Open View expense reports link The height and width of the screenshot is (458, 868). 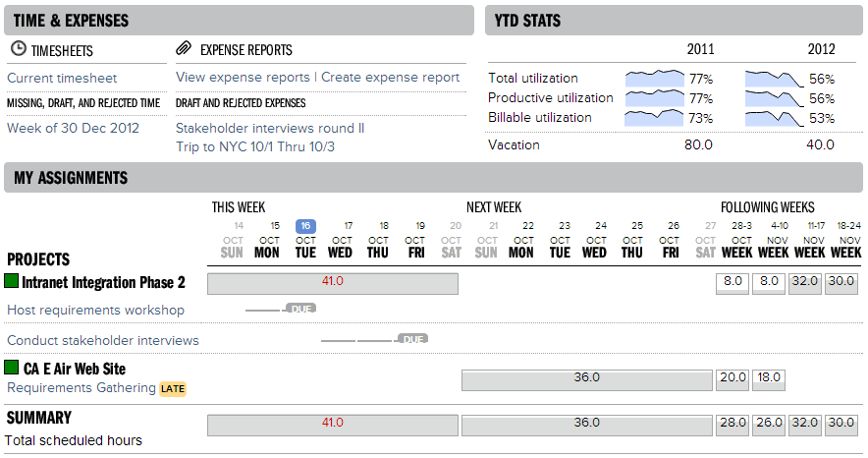[243, 78]
